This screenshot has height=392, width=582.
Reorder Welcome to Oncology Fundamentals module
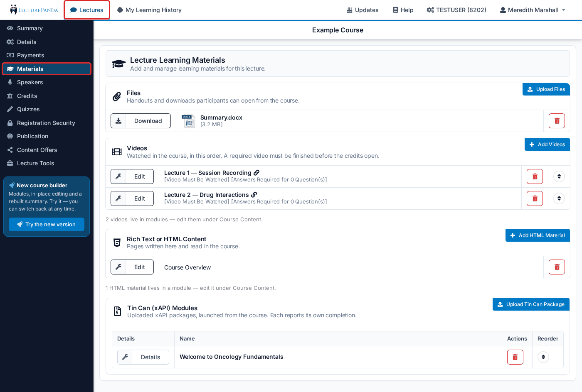click(x=543, y=357)
